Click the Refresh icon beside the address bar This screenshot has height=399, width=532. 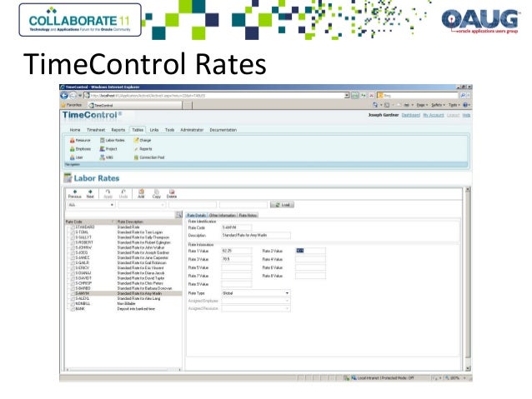pyautogui.click(x=363, y=96)
